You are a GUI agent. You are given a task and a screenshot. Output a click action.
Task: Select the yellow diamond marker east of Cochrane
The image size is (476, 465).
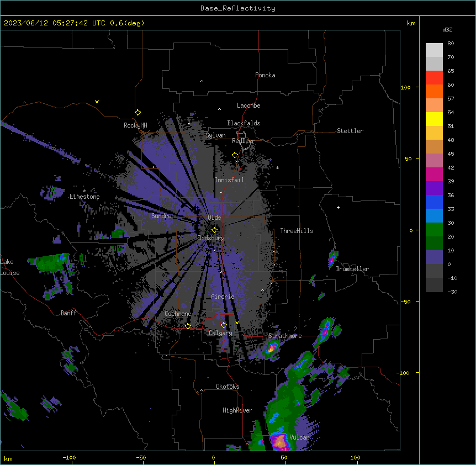pyautogui.click(x=188, y=326)
